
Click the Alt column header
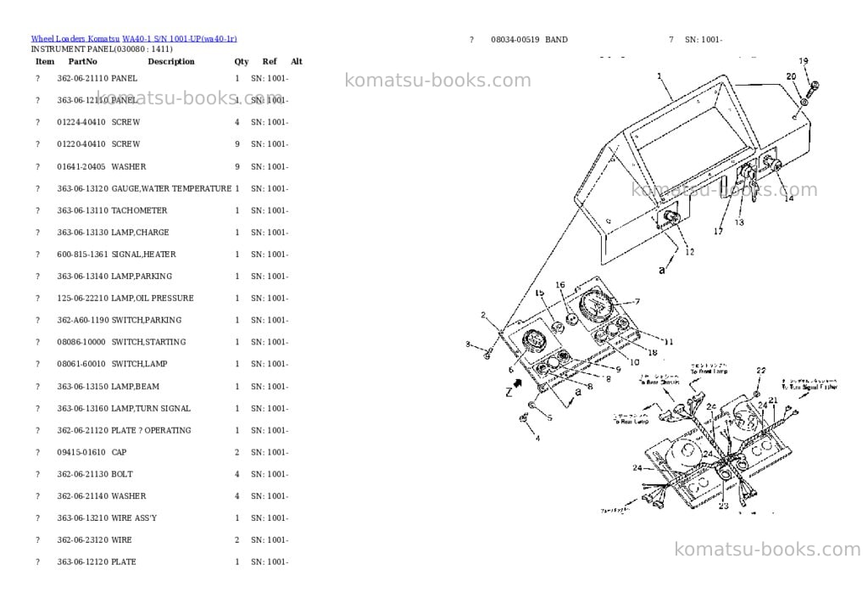click(x=297, y=61)
